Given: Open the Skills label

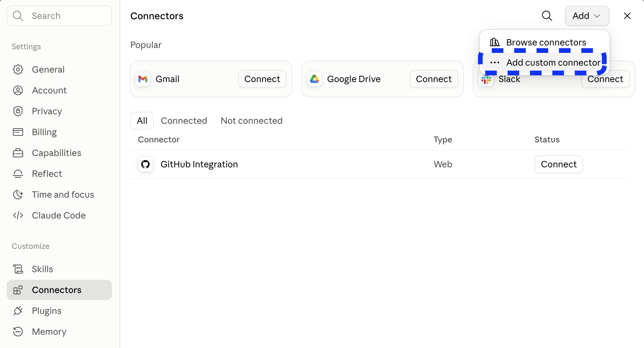Looking at the screenshot, I should 42,269.
